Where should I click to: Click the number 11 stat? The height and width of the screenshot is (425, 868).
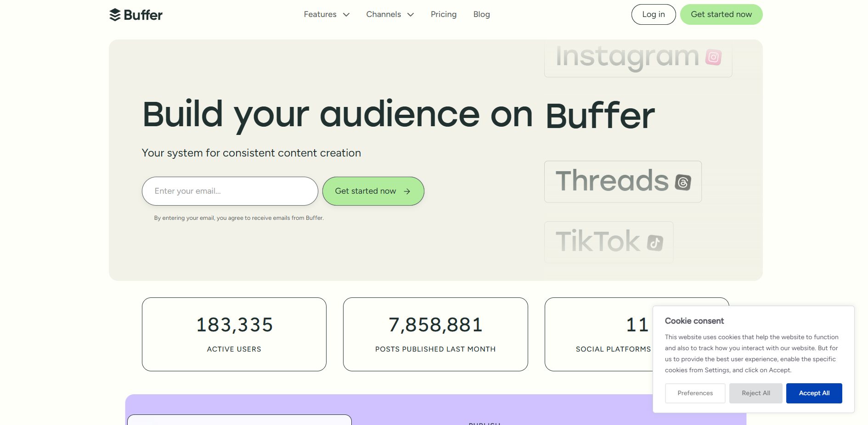point(637,325)
